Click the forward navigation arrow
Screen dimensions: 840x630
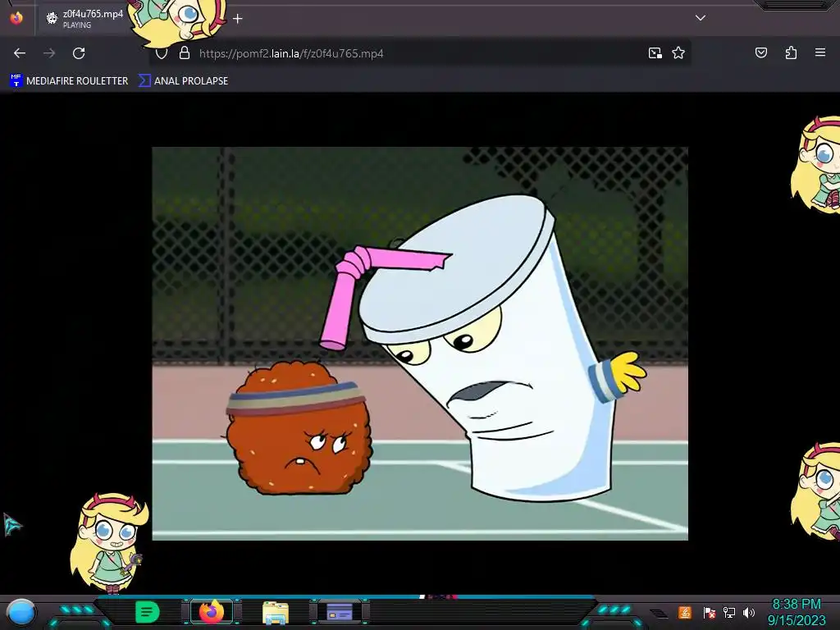(x=49, y=53)
